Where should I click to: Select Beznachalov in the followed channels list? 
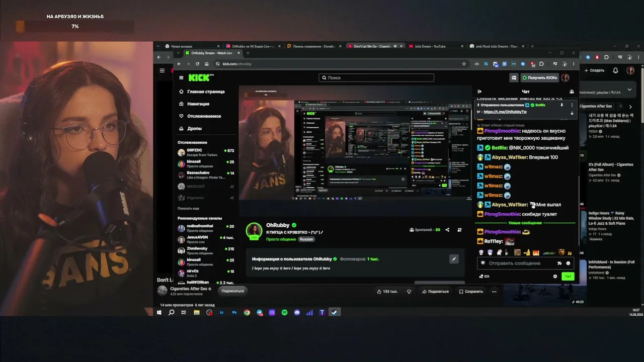tap(206, 175)
